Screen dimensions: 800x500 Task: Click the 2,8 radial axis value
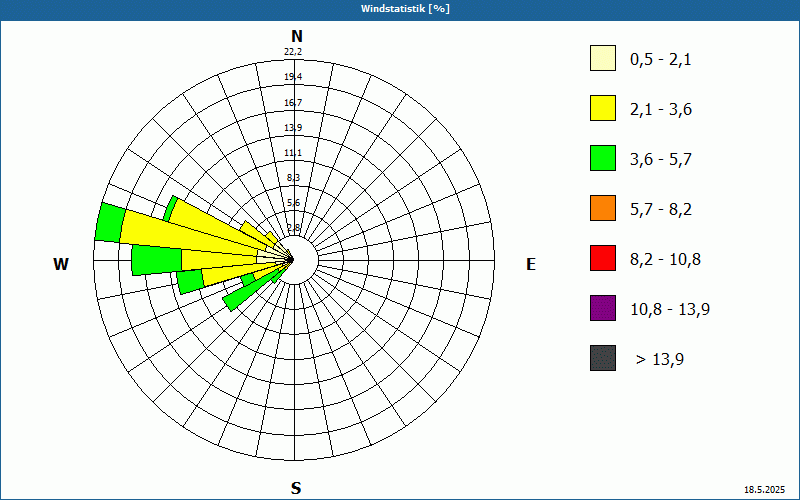tap(293, 228)
